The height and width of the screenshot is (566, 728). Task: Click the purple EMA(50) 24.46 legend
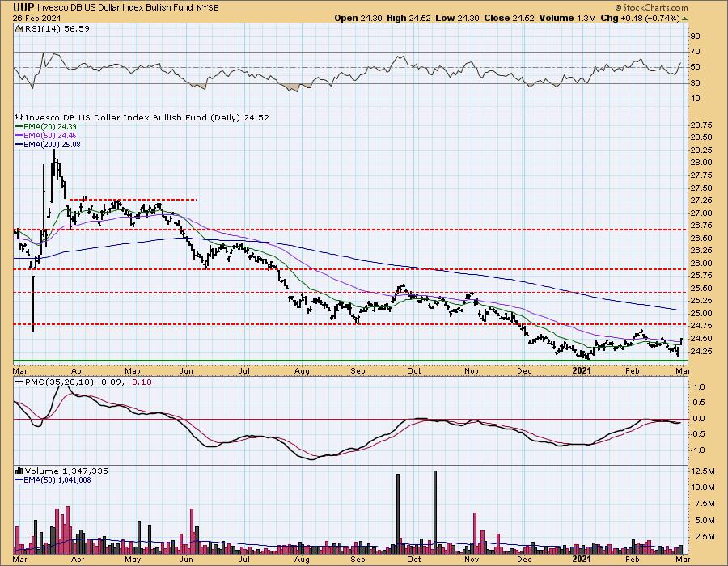[x=46, y=136]
